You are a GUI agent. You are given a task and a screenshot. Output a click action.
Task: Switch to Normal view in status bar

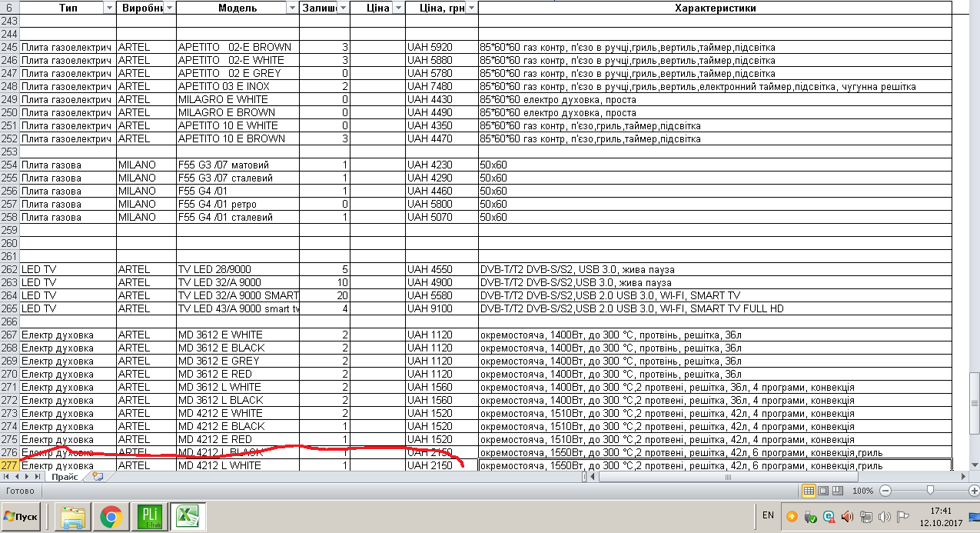point(809,491)
